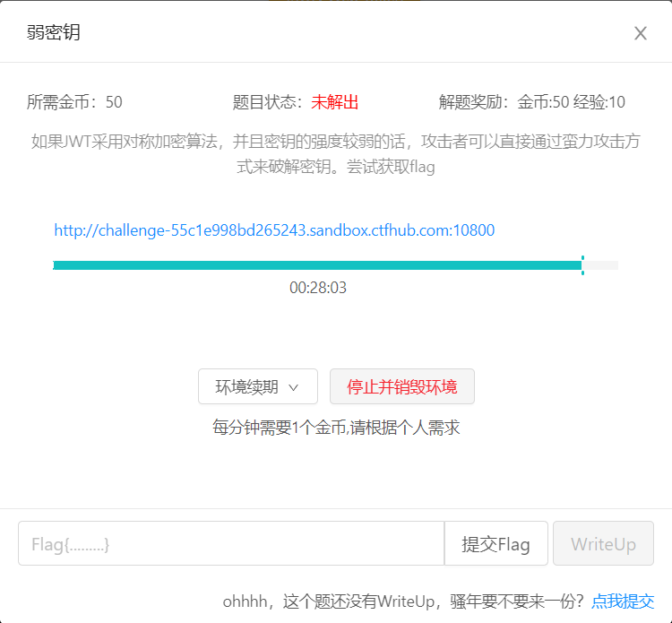Expand the 环境续期 dropdown

[257, 386]
